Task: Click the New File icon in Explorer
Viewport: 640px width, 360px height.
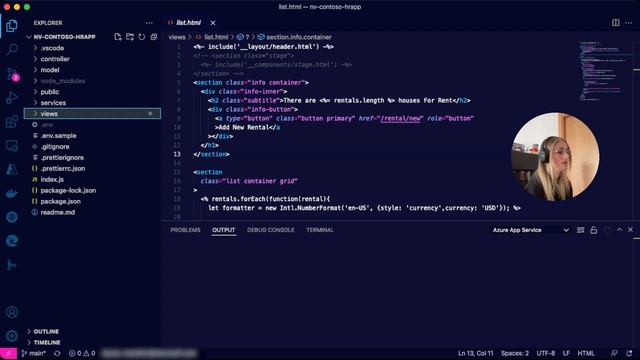Action: (x=118, y=37)
